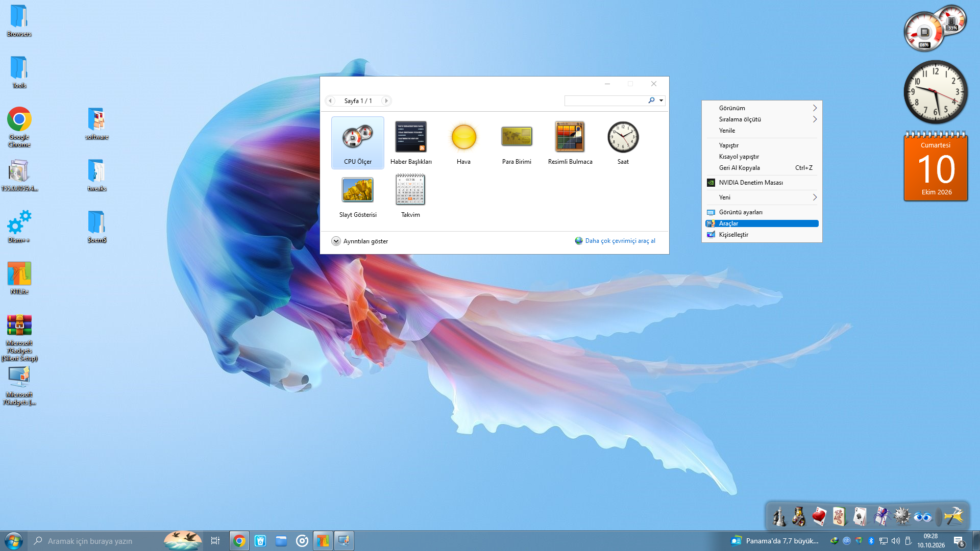The height and width of the screenshot is (551, 980).
Task: Open Daha çok çevrimiçi araç al link
Action: 620,241
